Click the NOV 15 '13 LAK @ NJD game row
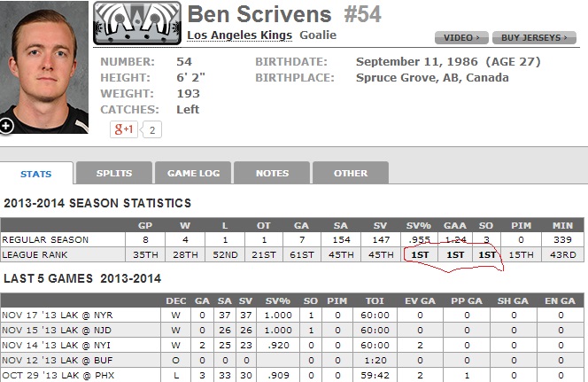Screen dimensions: 588x382 [x=291, y=331]
